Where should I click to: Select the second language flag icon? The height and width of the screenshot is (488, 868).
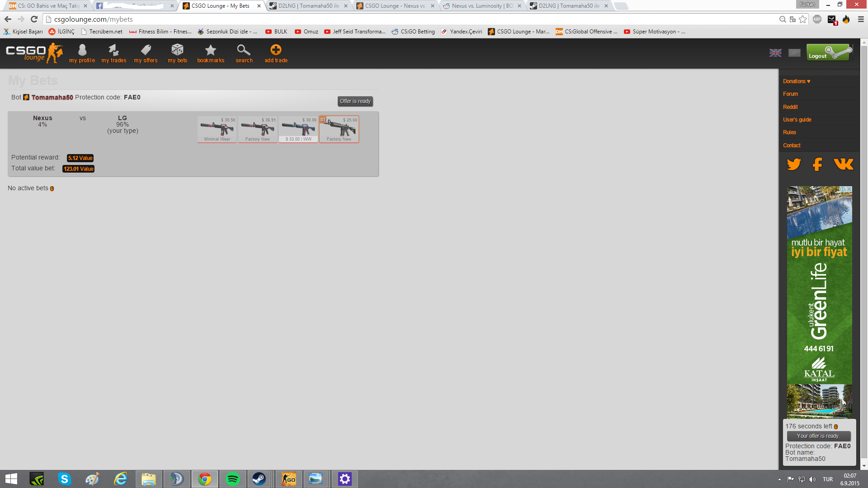point(794,53)
